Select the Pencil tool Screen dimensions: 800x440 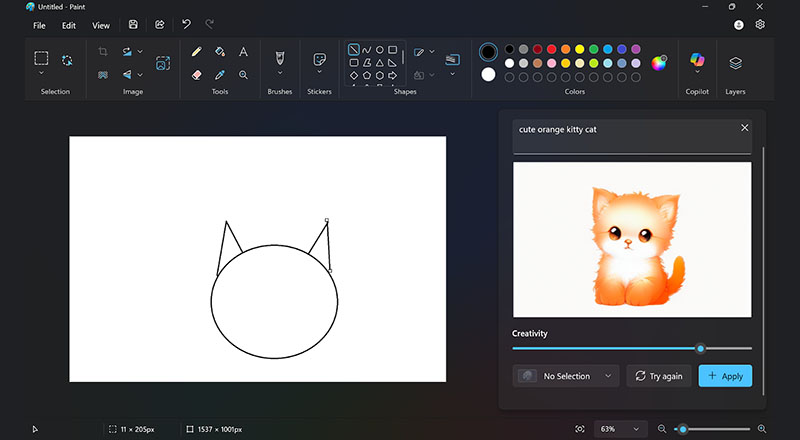(196, 51)
